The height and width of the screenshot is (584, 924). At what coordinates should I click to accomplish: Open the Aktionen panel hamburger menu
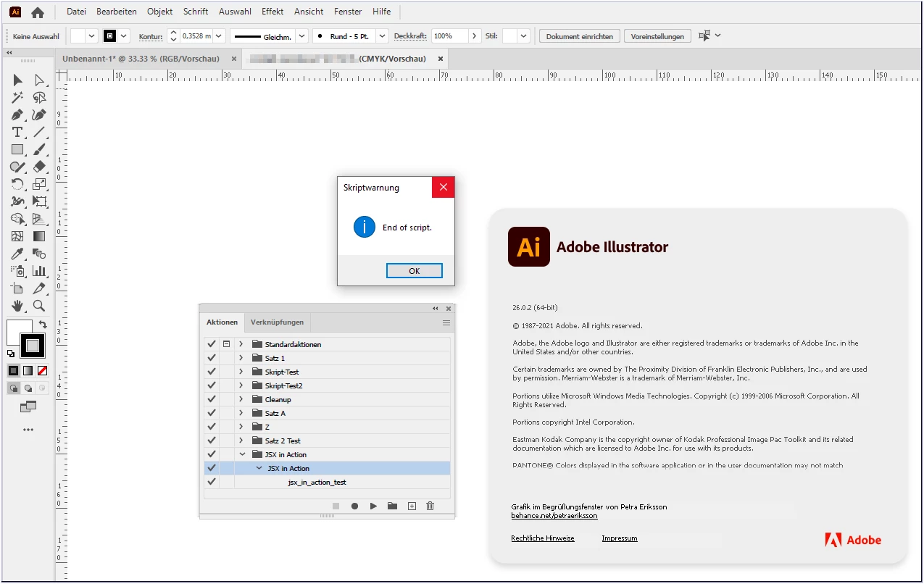tap(446, 322)
